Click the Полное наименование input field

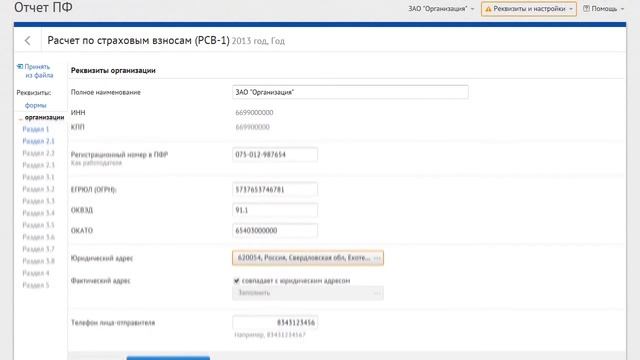coord(350,92)
